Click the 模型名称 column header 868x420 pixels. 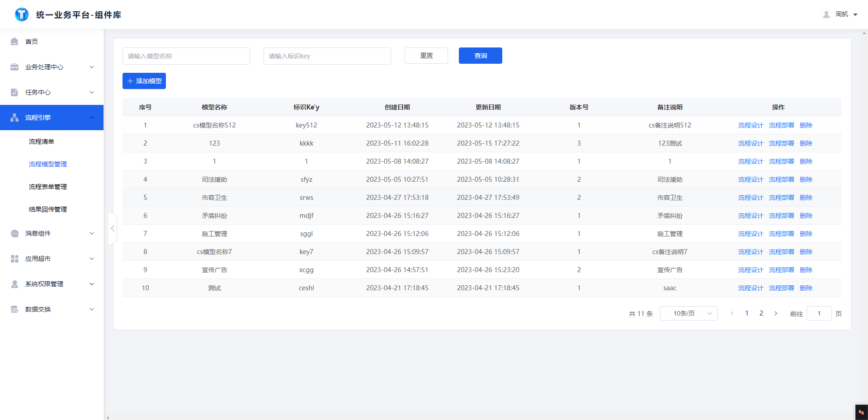(x=214, y=107)
